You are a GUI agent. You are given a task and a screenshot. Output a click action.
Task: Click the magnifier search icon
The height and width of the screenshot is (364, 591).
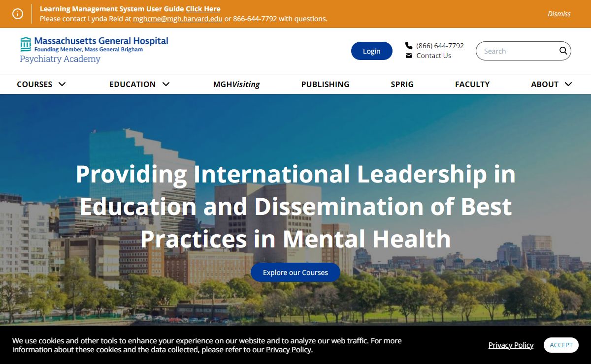563,51
